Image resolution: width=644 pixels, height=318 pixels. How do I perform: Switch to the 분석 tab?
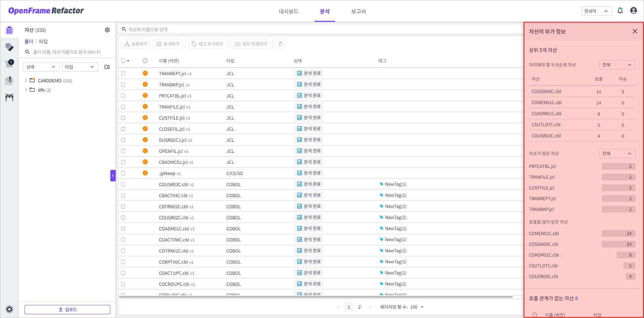tap(325, 11)
